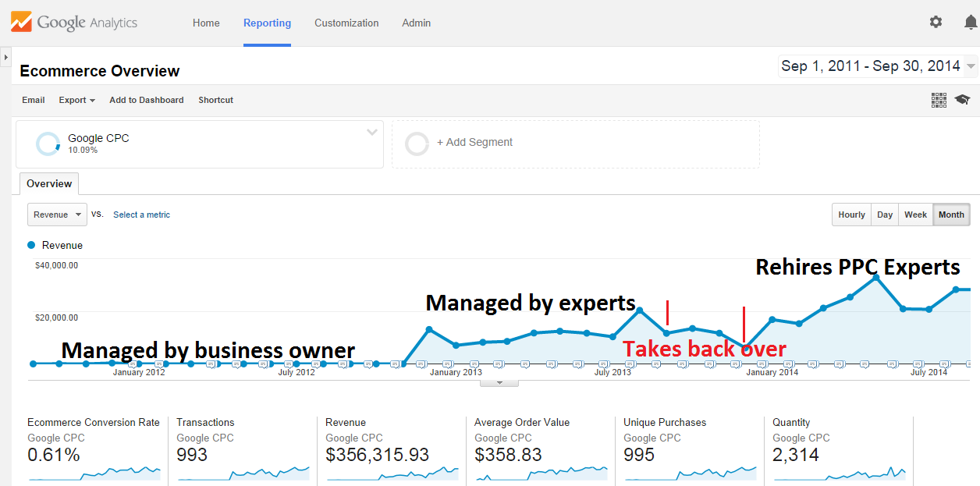Expand the left sidebar arrow
This screenshot has width=980, height=486.
coord(5,58)
